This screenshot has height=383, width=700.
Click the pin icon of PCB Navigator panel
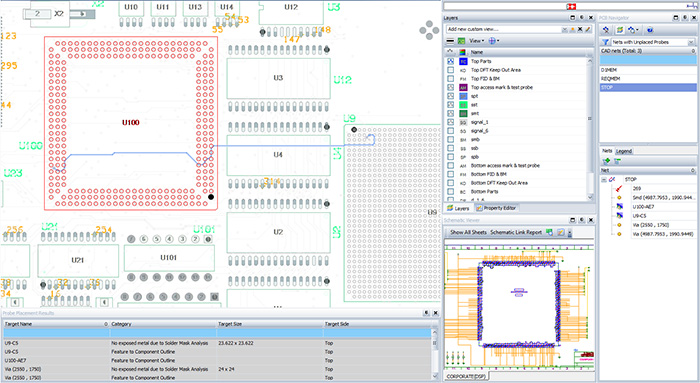point(685,18)
